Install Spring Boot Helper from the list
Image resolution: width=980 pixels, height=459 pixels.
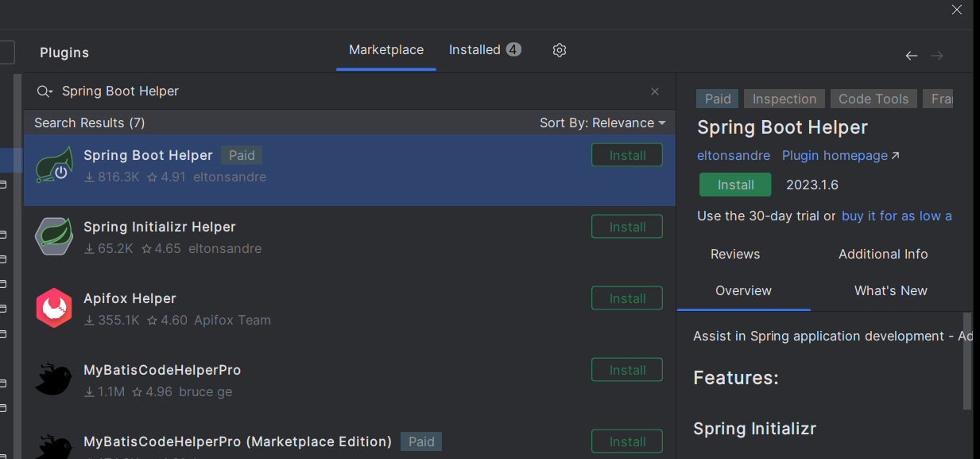point(627,155)
